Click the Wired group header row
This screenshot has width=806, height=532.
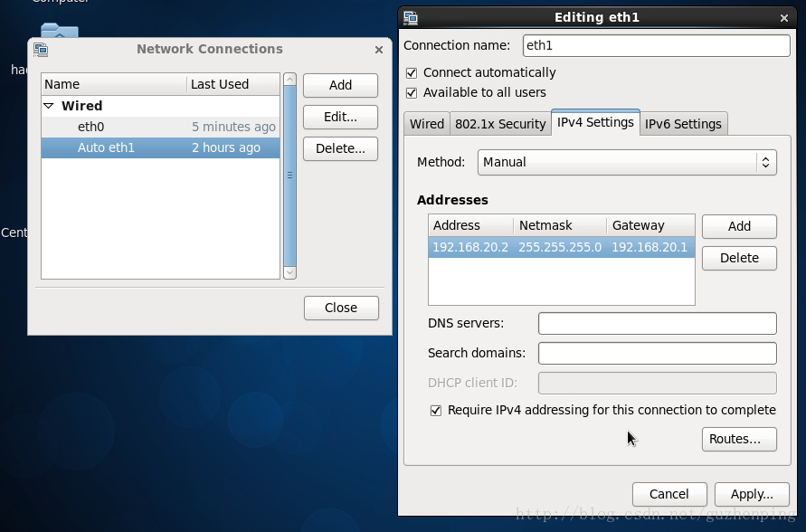[160, 106]
